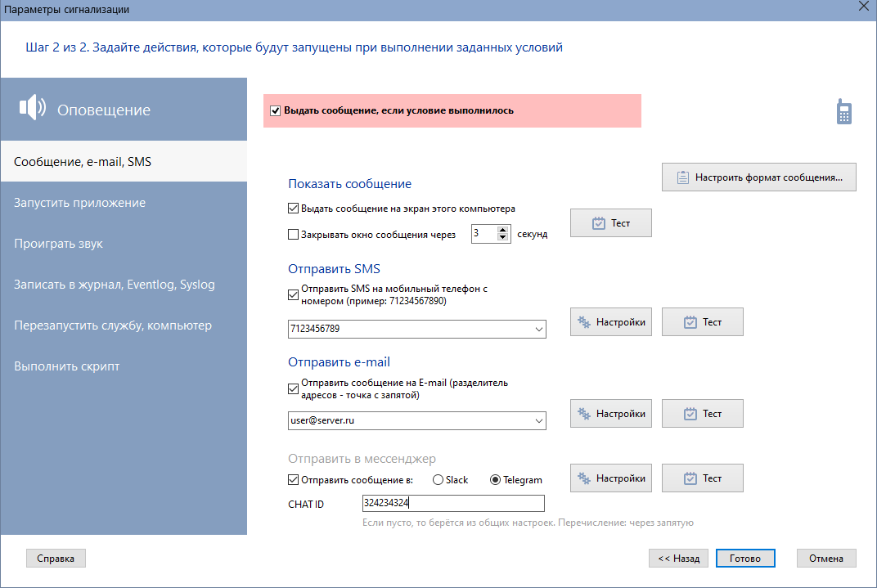Enable 'Закрывать окно сообщения через' checkbox
This screenshot has width=877, height=588.
[293, 235]
